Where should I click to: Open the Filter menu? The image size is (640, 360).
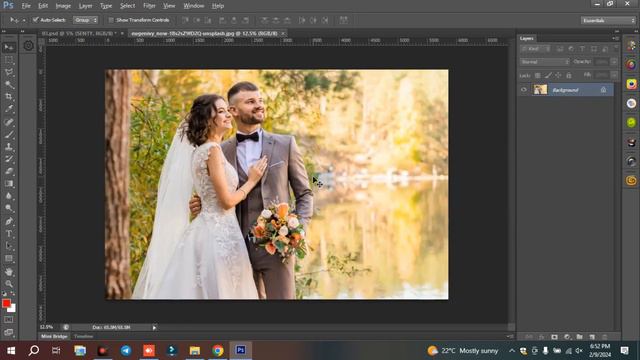149,6
